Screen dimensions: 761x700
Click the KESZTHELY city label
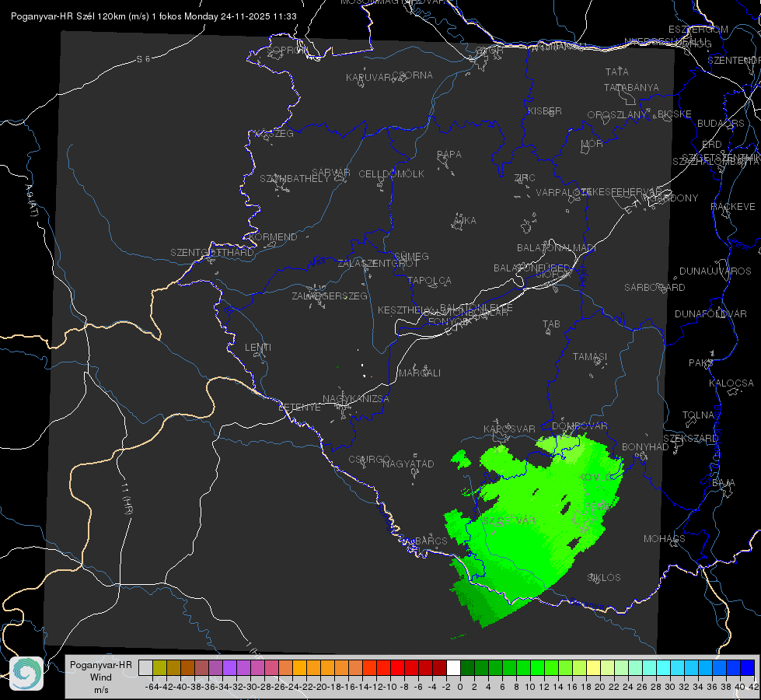405,310
